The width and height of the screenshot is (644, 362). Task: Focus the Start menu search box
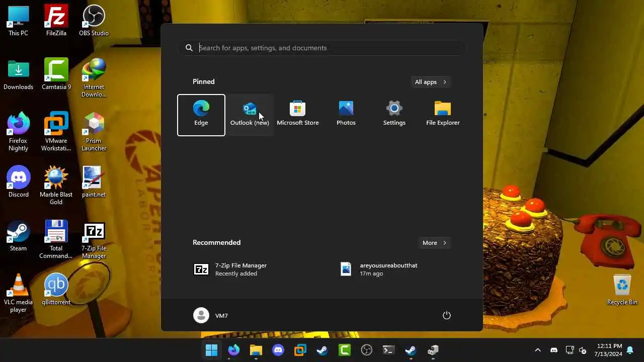coord(322,48)
